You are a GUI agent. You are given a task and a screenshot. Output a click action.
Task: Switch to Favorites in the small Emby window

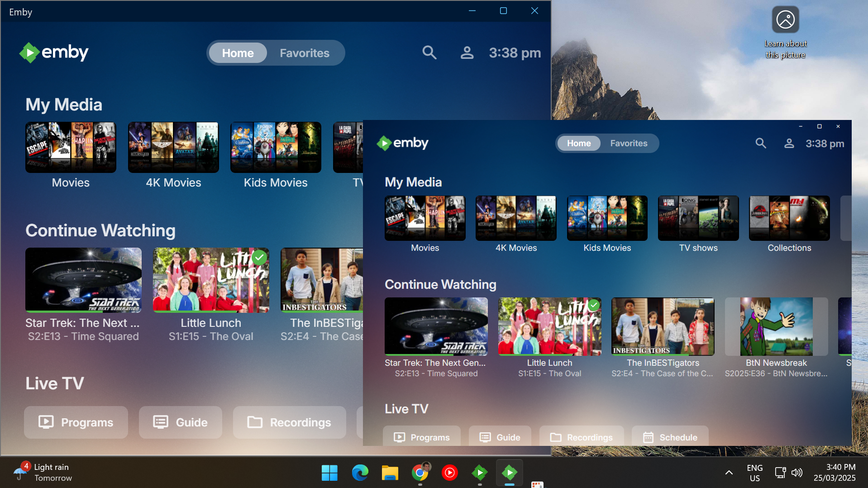(629, 143)
